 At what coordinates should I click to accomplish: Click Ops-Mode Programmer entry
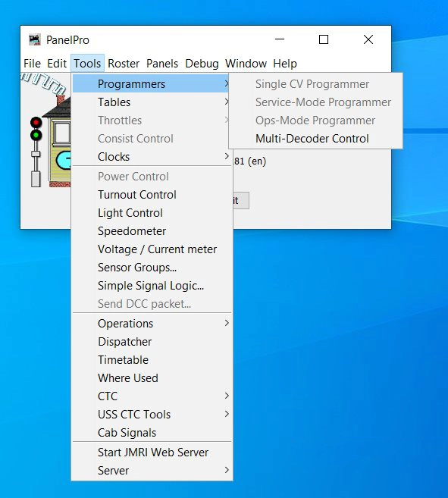[315, 121]
